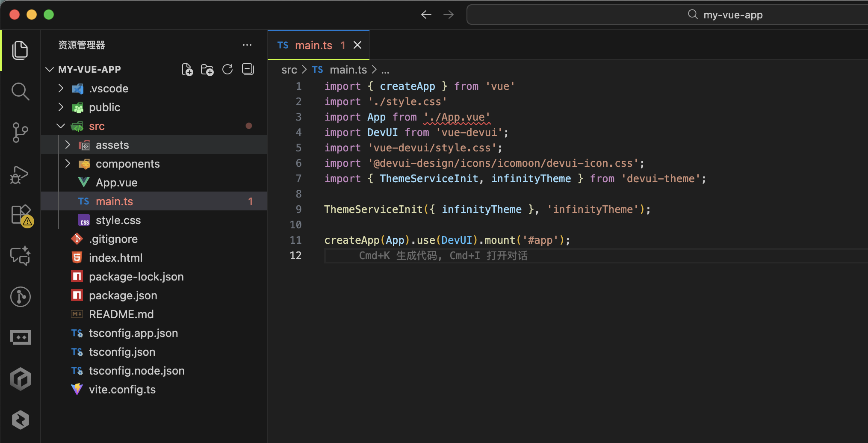Viewport: 868px width, 443px height.
Task: Collapse the src folder
Action: [x=61, y=126]
